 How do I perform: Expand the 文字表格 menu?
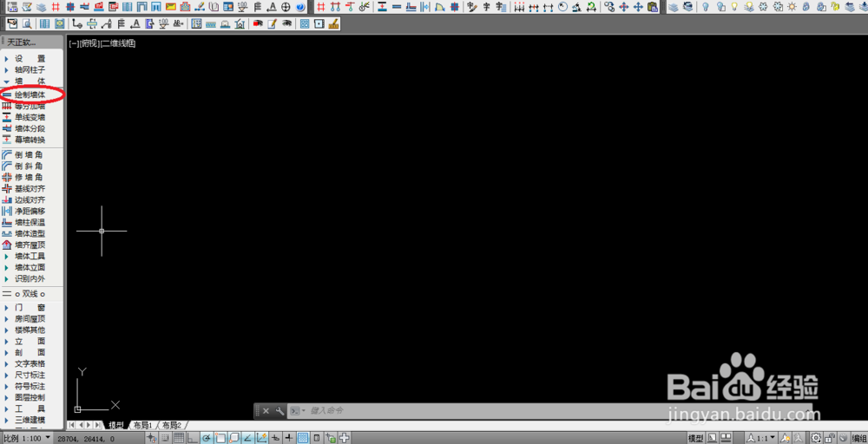point(30,363)
